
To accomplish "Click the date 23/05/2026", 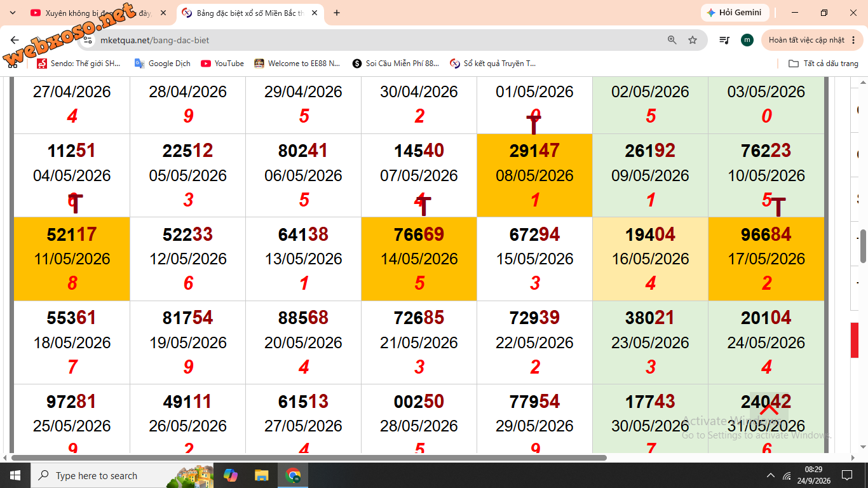I will (x=650, y=342).
